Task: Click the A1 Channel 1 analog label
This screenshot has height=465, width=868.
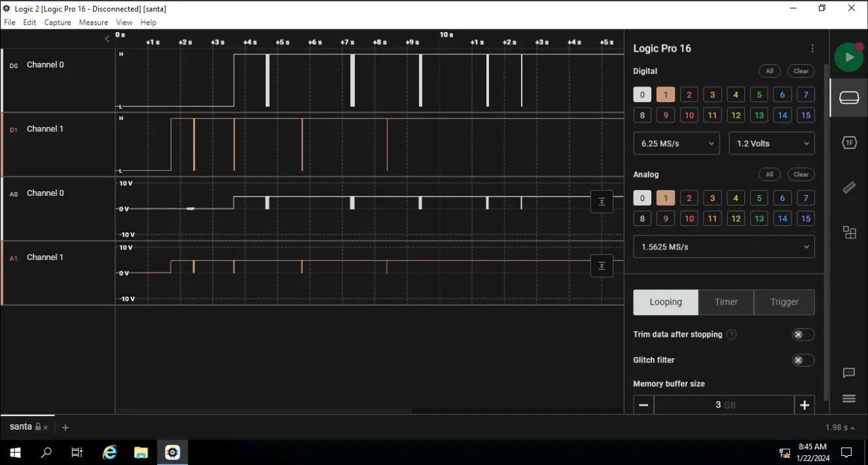Action: [x=45, y=257]
